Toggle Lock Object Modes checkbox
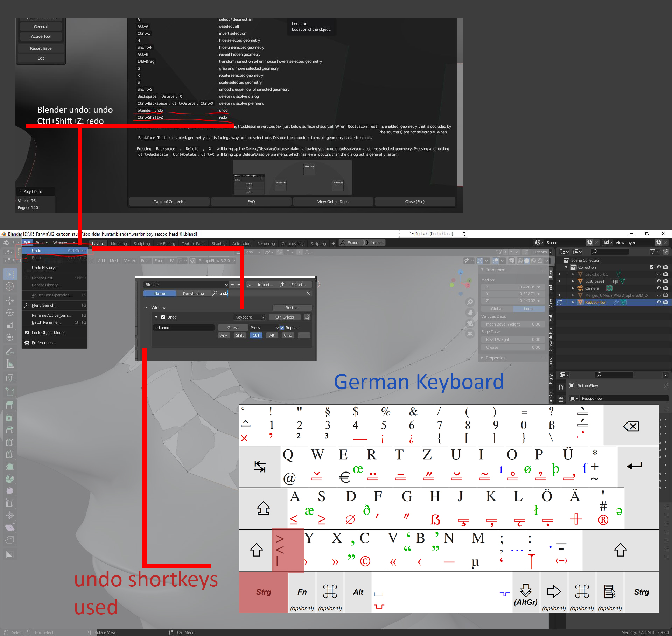Screen dimensions: 672x636 (27, 333)
